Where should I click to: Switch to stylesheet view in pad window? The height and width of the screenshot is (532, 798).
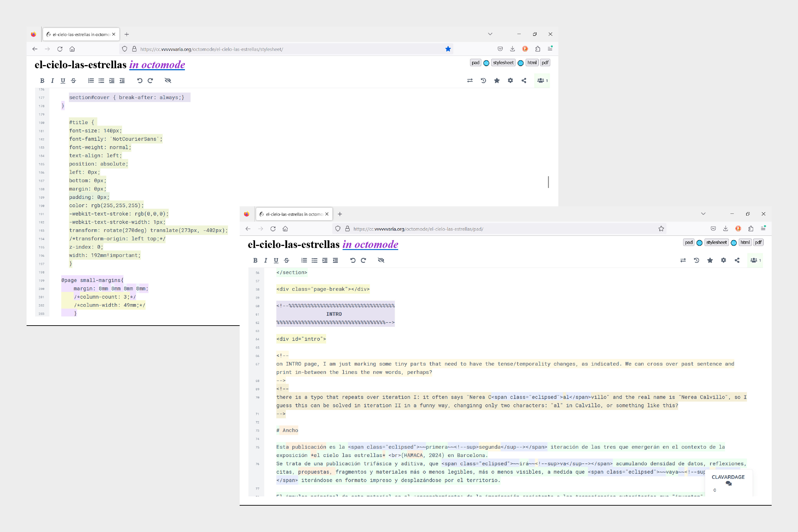pyautogui.click(x=716, y=242)
